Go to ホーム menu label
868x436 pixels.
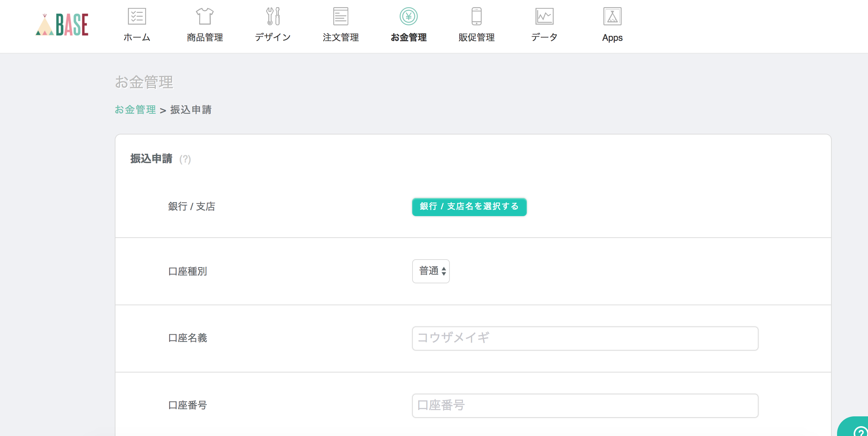(x=137, y=37)
